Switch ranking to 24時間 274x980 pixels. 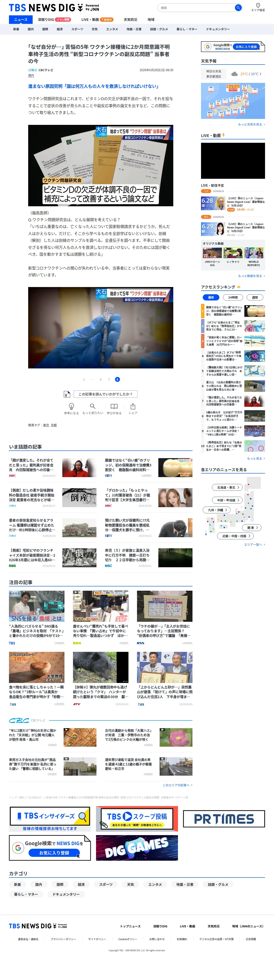pos(233,297)
